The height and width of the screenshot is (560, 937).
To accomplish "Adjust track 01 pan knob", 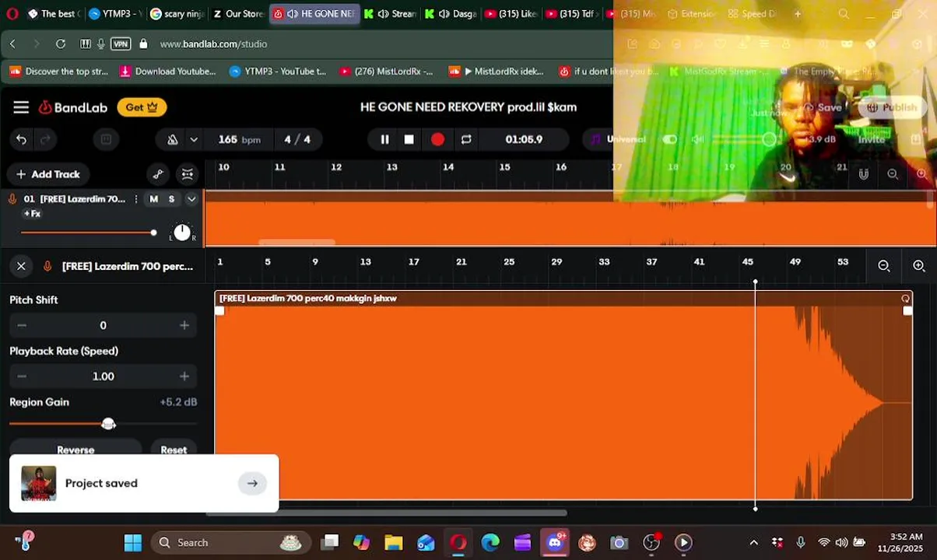I will (x=181, y=232).
